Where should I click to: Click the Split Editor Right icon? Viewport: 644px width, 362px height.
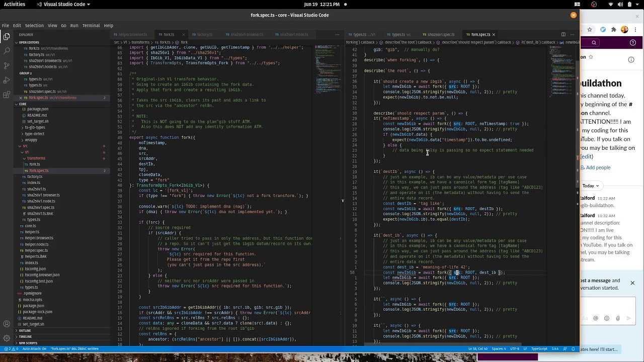(563, 34)
